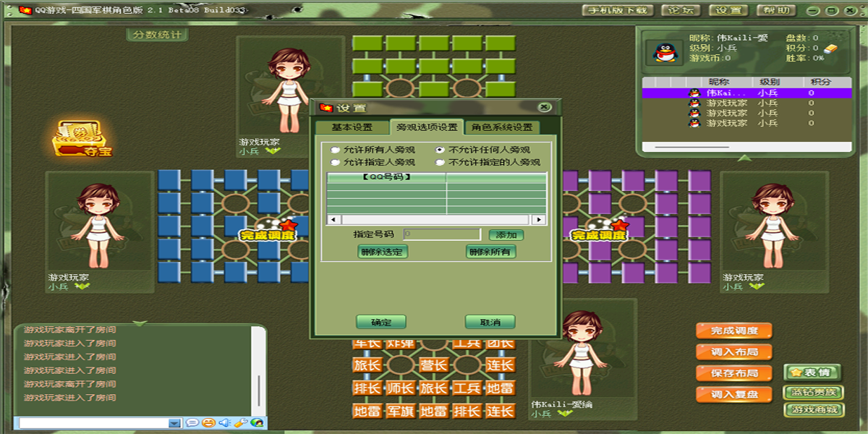The height and width of the screenshot is (434, 868).
Task: Open the 帮助 top menu button
Action: pos(776,10)
